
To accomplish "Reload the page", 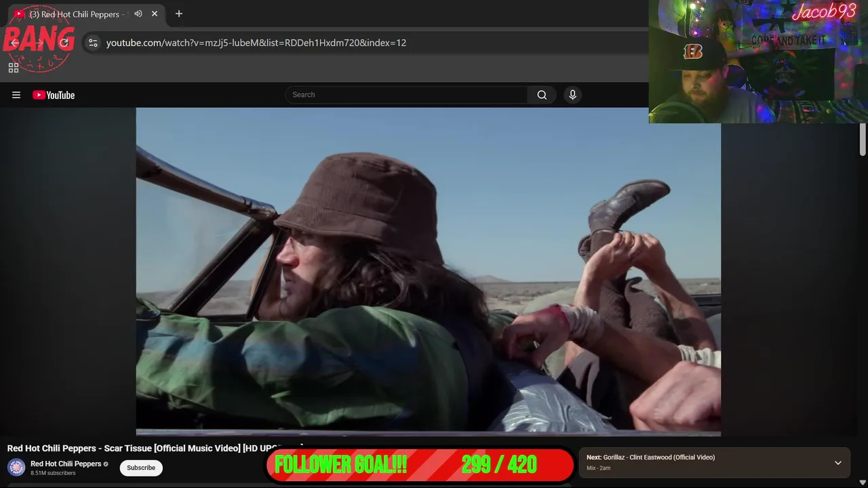I will coord(64,43).
